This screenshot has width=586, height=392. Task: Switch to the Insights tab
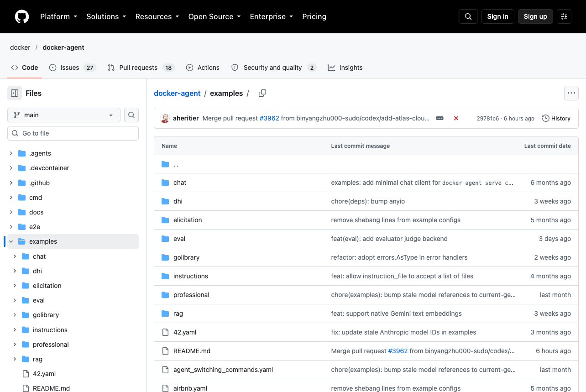345,68
